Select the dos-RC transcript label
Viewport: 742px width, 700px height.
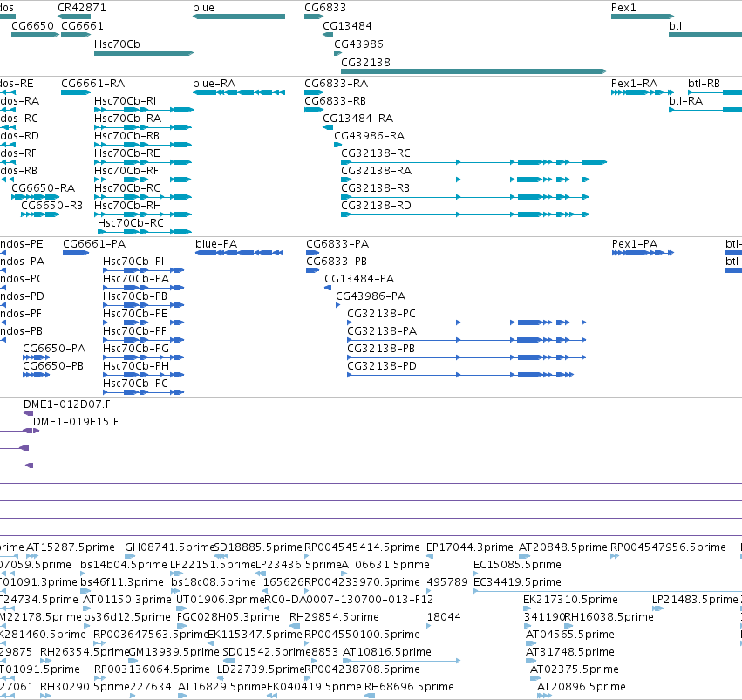point(19,119)
